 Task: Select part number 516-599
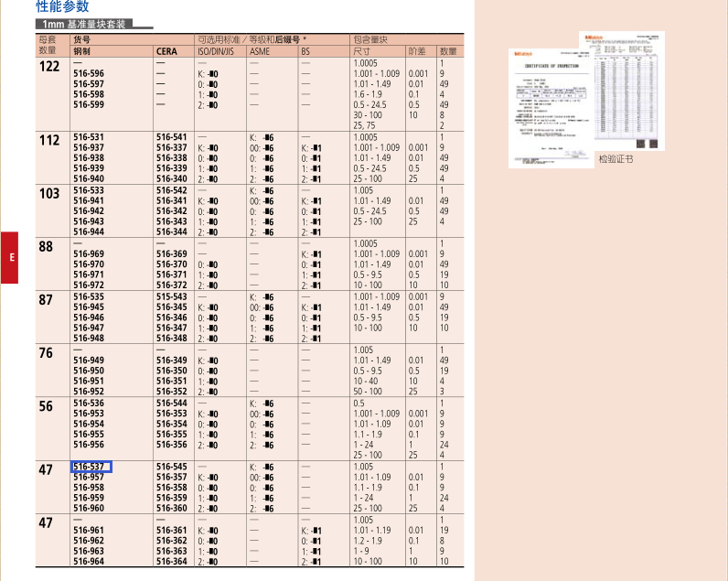[x=89, y=104]
